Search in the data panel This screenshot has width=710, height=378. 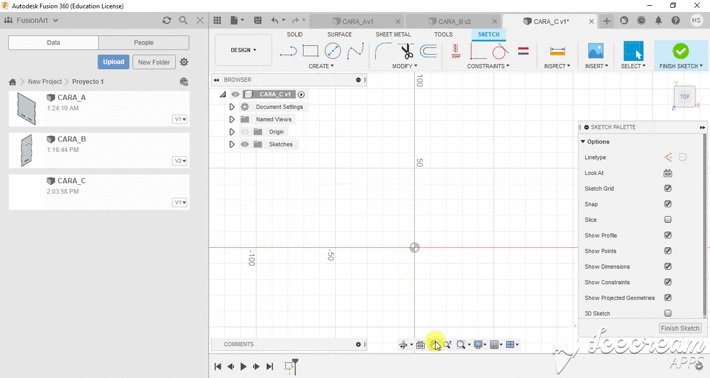pos(183,20)
